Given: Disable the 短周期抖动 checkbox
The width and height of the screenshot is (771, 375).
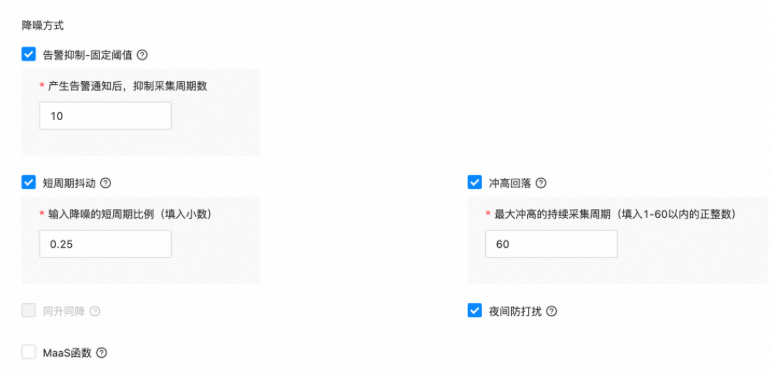Looking at the screenshot, I should 29,183.
